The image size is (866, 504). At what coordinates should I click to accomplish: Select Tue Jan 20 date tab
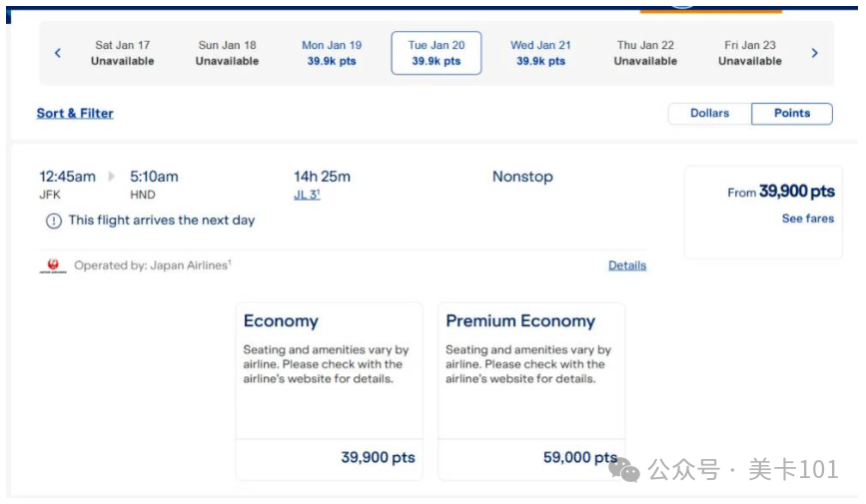(436, 53)
